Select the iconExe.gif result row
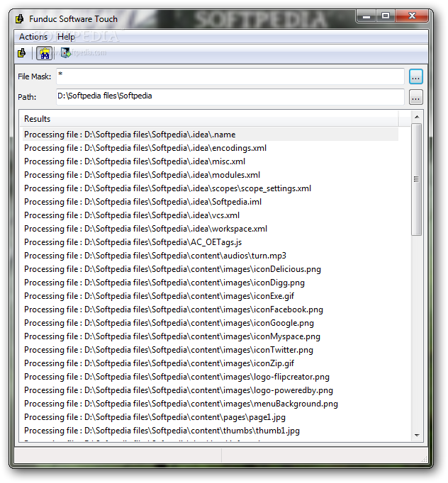This screenshot has height=483, width=448. click(211, 296)
